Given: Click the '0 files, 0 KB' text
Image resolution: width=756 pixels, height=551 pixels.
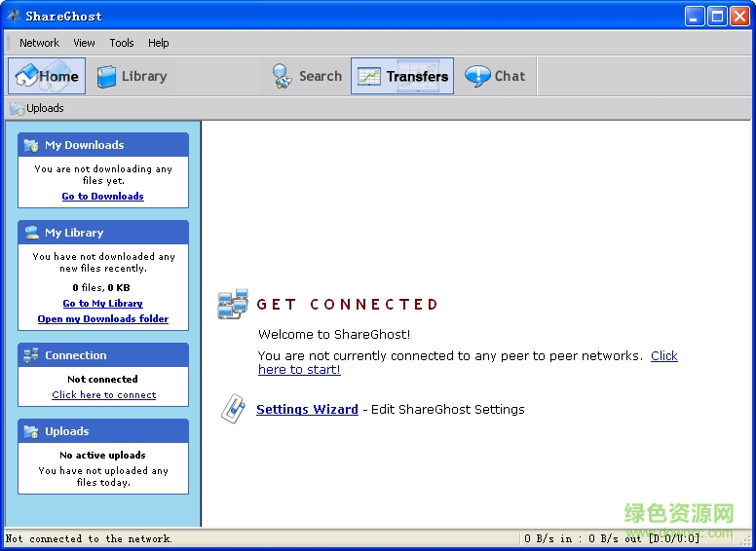Looking at the screenshot, I should 101,288.
